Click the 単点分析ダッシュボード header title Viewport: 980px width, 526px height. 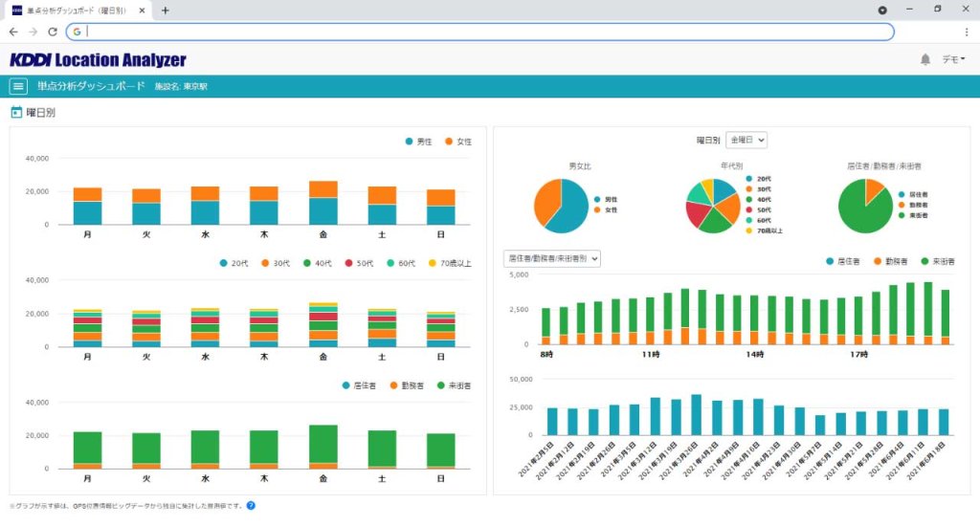tap(91, 86)
